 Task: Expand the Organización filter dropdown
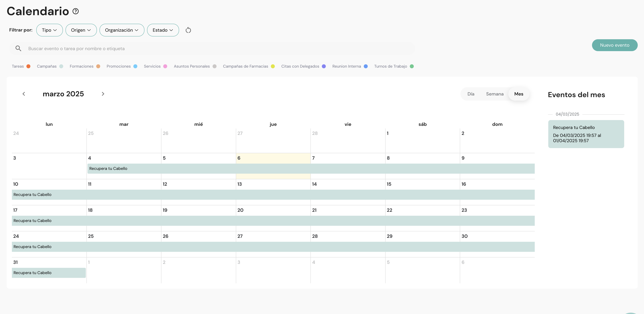[x=122, y=30]
